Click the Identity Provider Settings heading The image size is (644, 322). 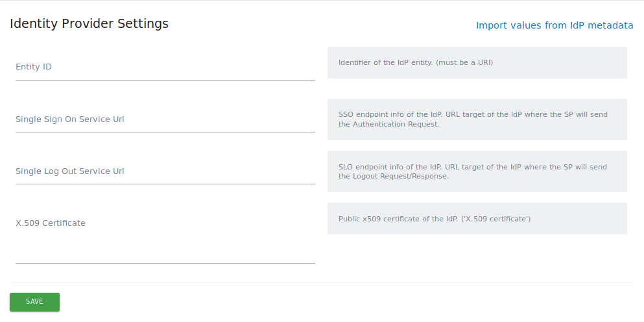89,24
